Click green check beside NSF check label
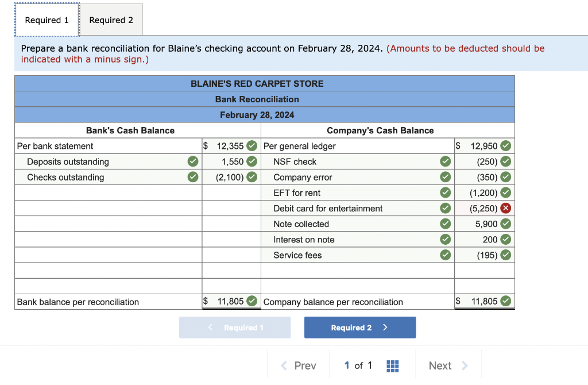This screenshot has width=588, height=385. pos(445,161)
